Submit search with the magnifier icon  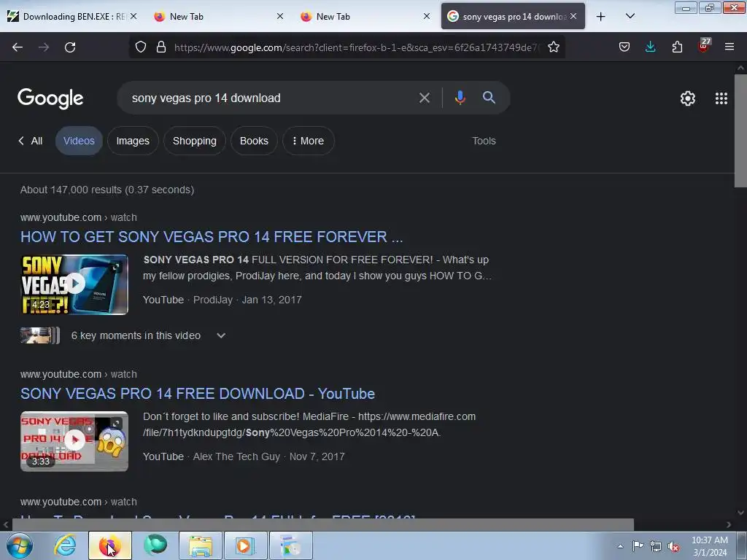[x=489, y=98]
